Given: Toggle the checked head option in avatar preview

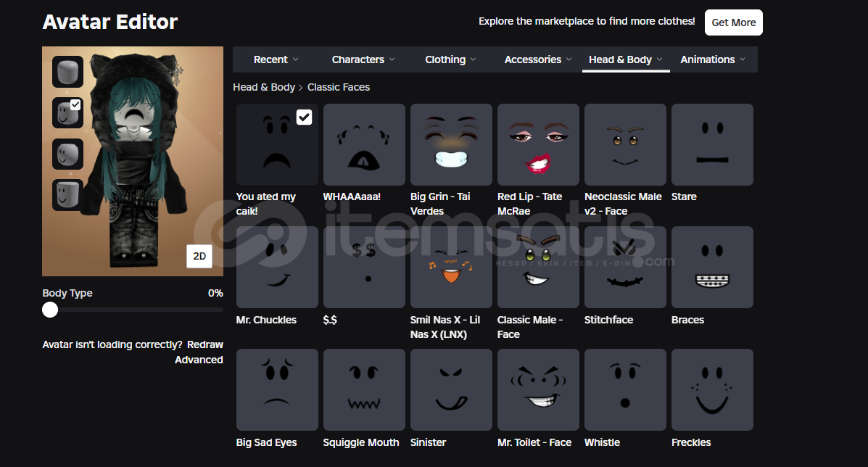Looking at the screenshot, I should tap(67, 113).
